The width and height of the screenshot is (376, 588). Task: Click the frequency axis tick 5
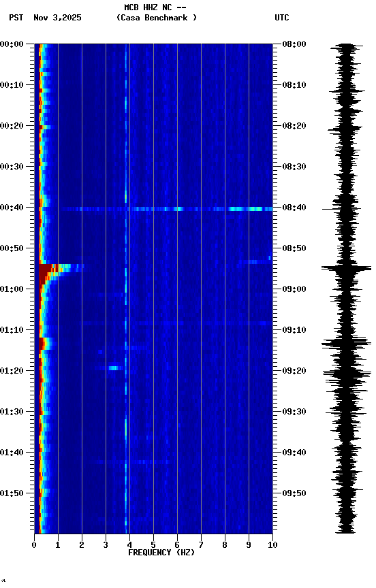[153, 545]
